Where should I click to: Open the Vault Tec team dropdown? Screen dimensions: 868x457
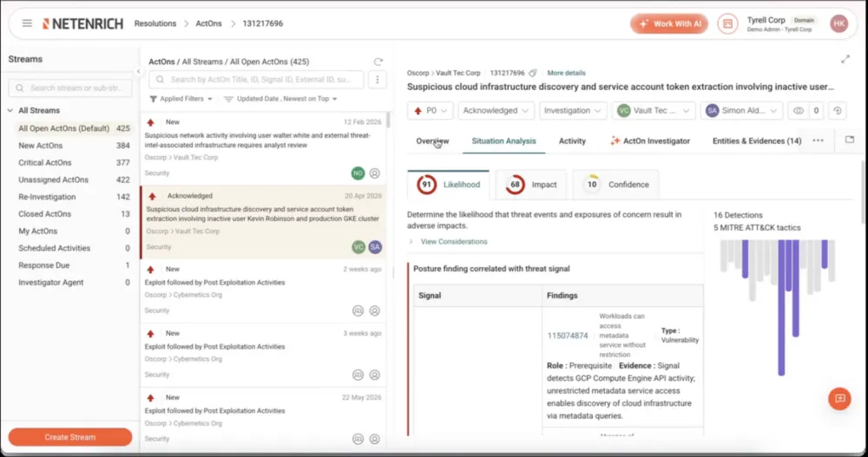pyautogui.click(x=654, y=111)
